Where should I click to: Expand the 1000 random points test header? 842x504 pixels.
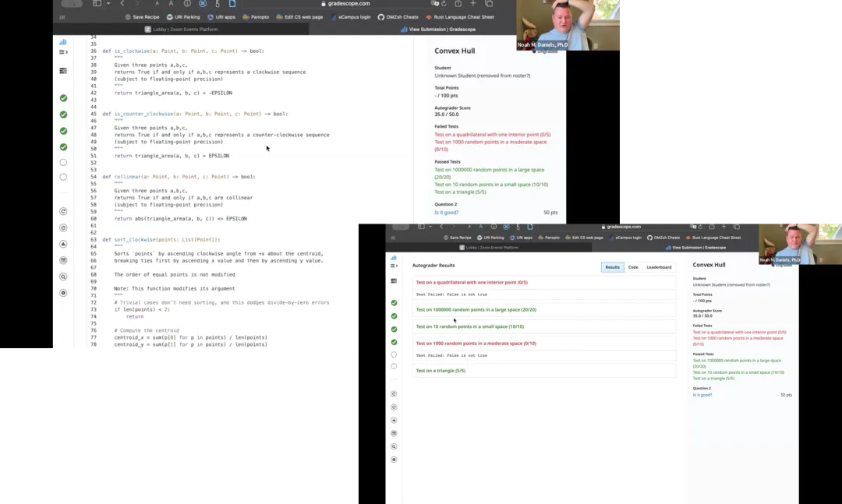[476, 344]
